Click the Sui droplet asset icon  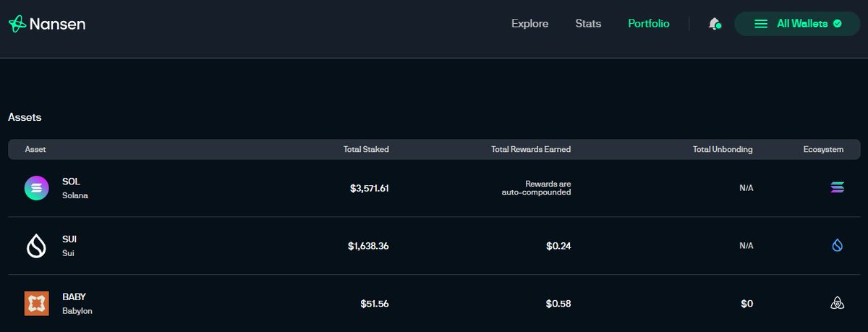(x=36, y=246)
